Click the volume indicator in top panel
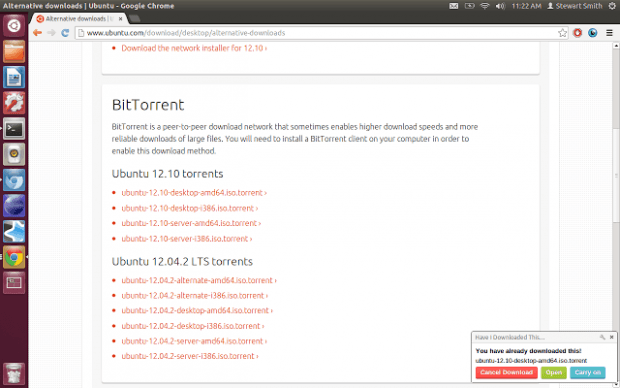The width and height of the screenshot is (620, 388). [x=500, y=6]
